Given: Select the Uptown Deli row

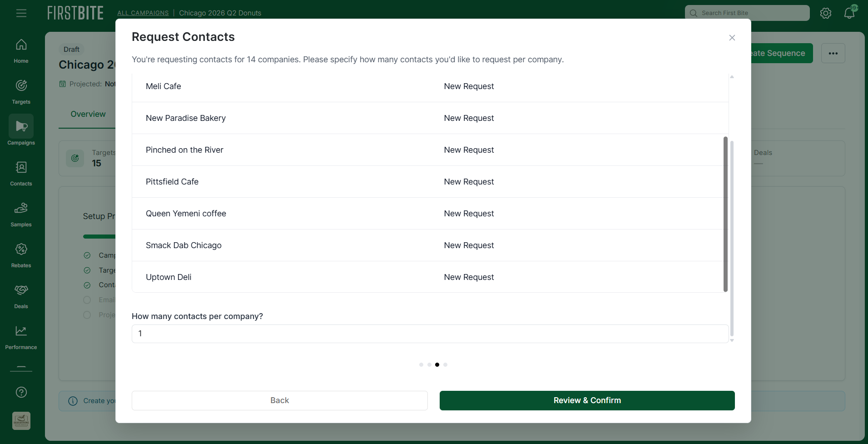Looking at the screenshot, I should tap(430, 277).
